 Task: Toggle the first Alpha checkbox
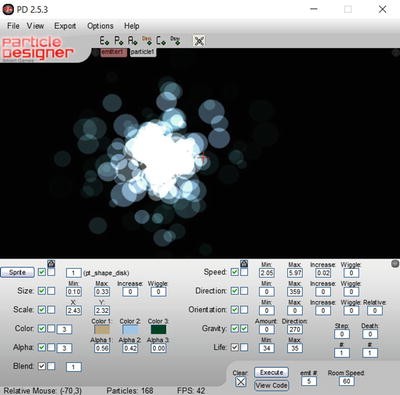42,348
